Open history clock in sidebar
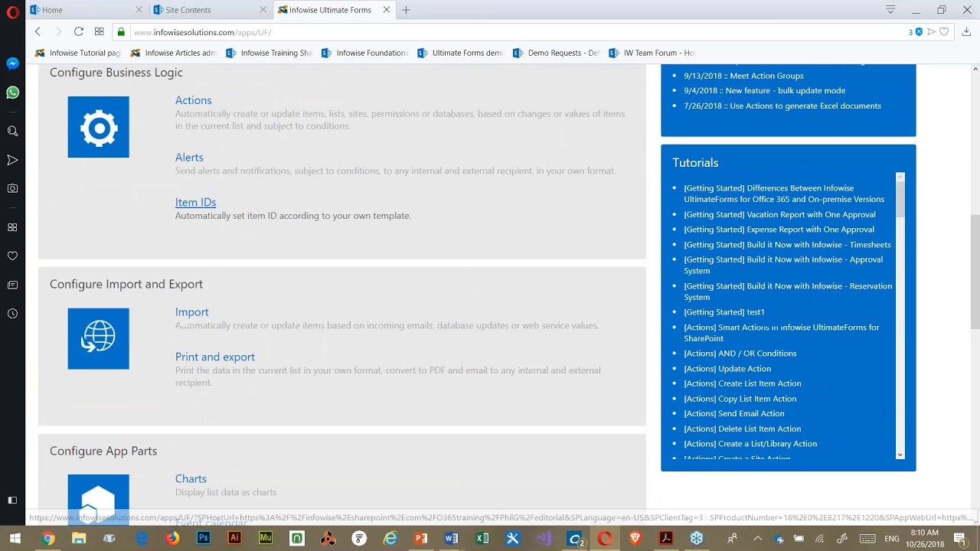This screenshot has height=551, width=980. pos(12,314)
